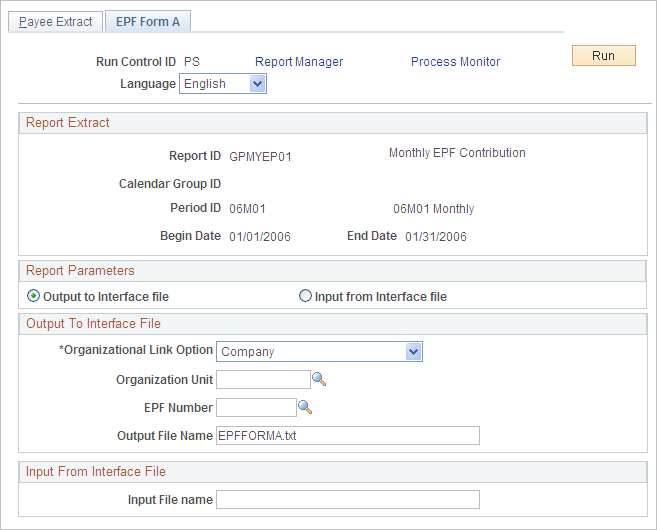657x530 pixels.
Task: Expand the Organizational Link Option dropdown
Action: tap(319, 352)
